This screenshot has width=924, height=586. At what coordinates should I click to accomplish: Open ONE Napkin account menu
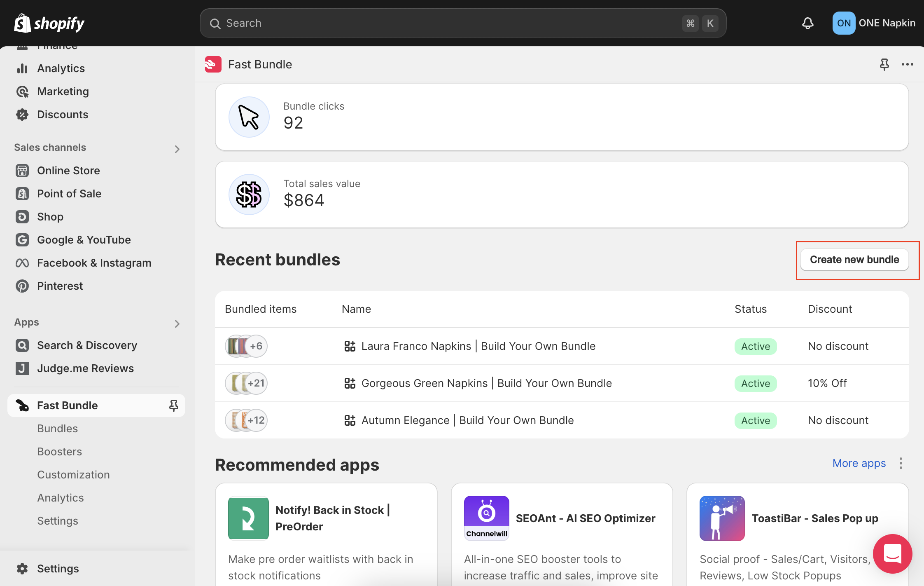tap(874, 23)
